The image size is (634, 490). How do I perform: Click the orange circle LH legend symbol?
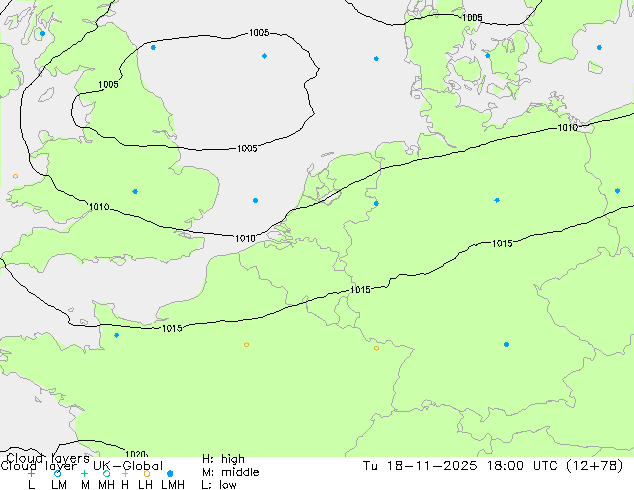pyautogui.click(x=147, y=473)
